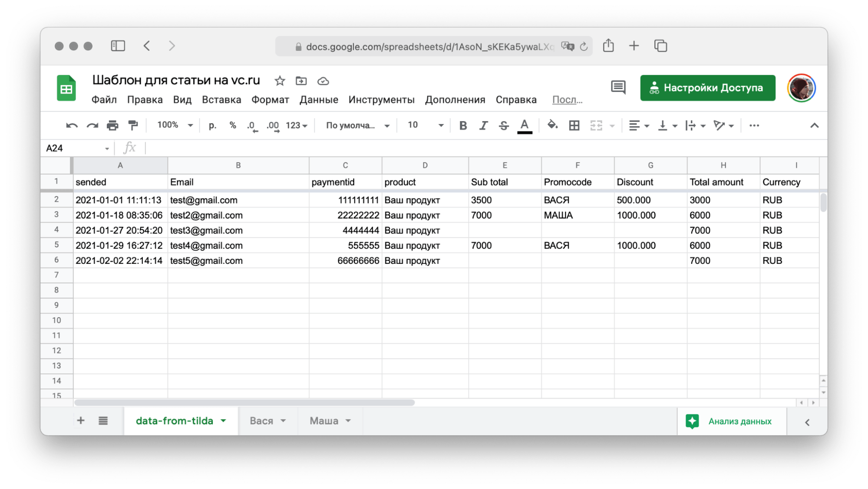Open the Данные menu
Viewport: 868px width, 489px height.
click(318, 100)
